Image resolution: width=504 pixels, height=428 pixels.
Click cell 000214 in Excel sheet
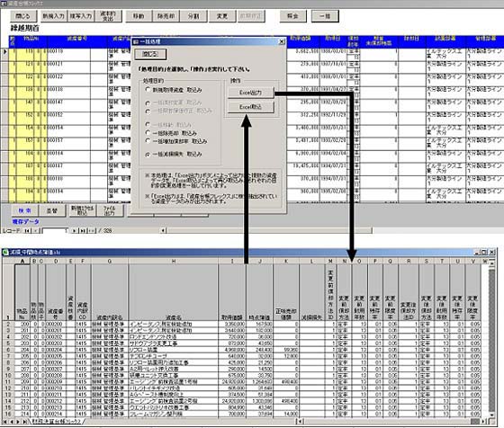pyautogui.click(x=56, y=414)
